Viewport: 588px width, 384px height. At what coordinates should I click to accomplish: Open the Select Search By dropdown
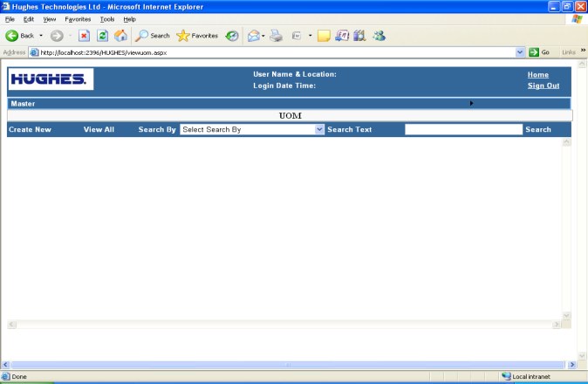(x=251, y=129)
